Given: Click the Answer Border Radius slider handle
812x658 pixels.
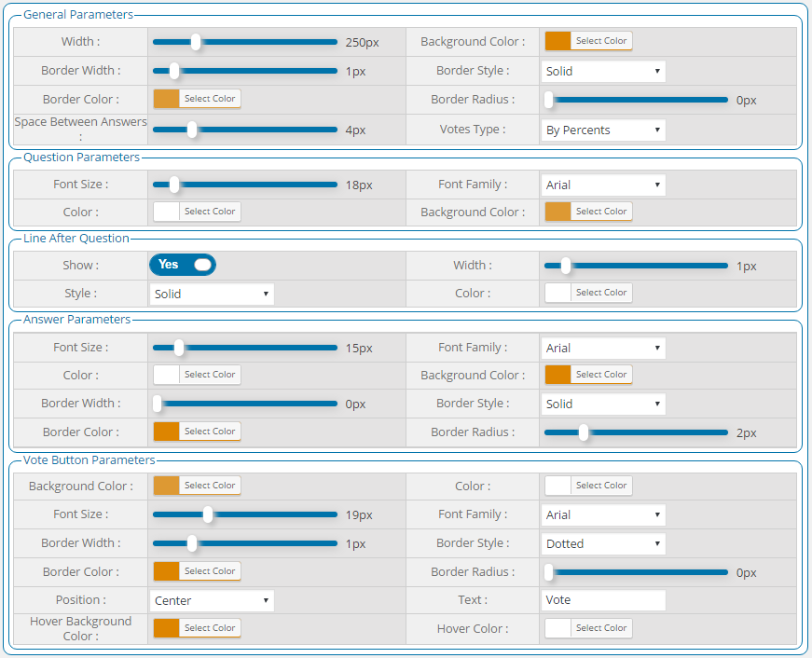Looking at the screenshot, I should click(584, 432).
